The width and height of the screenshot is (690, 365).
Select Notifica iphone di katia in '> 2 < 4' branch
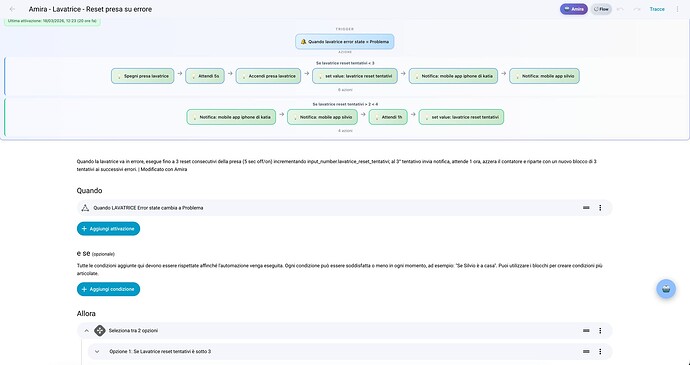point(231,117)
